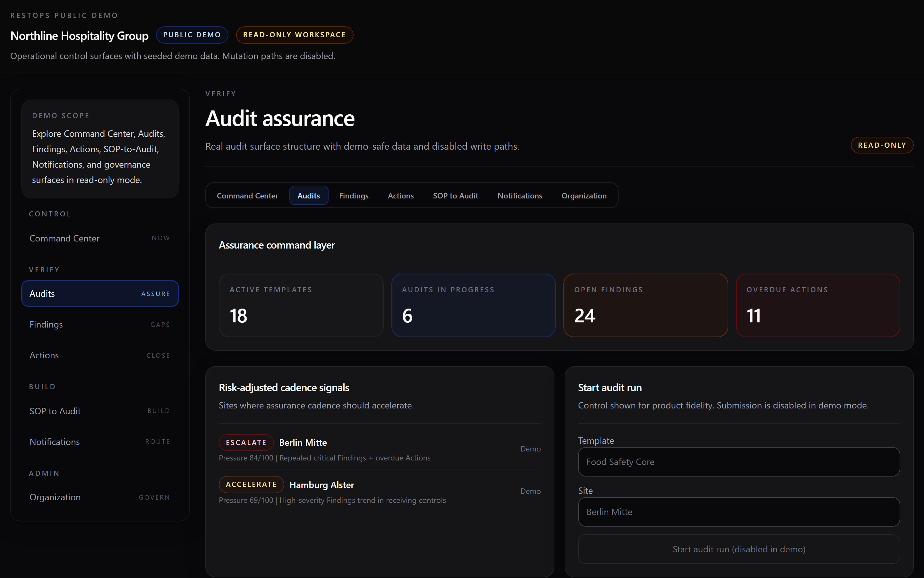Click the Audit assurance page title
The image size is (924, 578).
pyautogui.click(x=280, y=118)
